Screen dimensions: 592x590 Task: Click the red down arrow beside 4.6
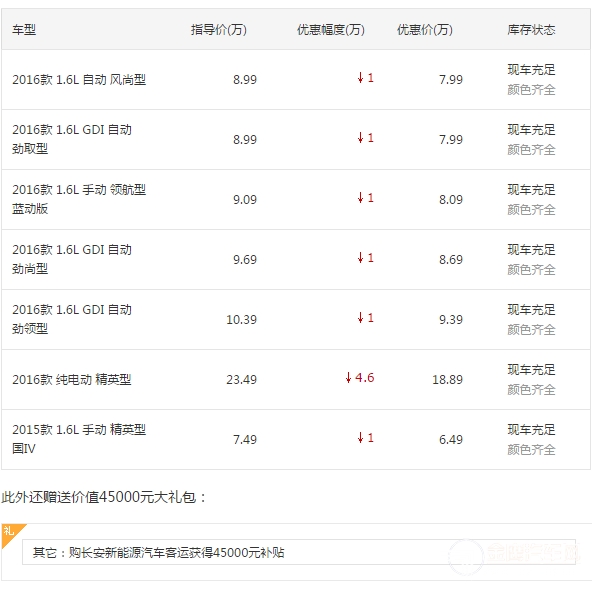pyautogui.click(x=348, y=377)
